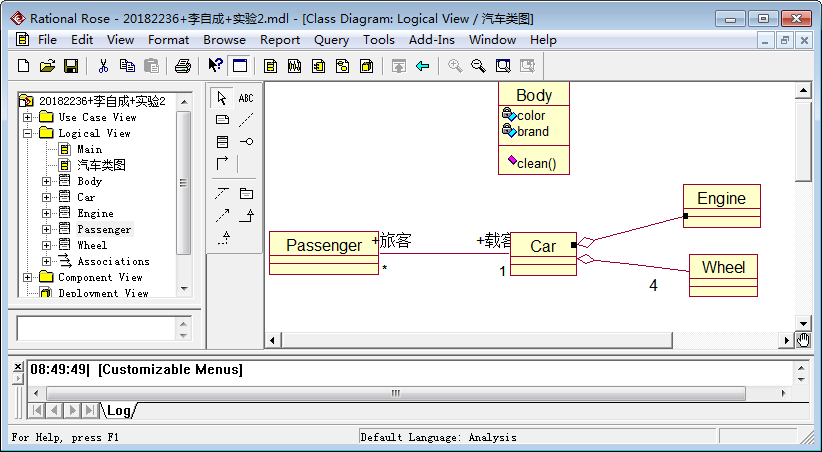Click the clean() operation in Body class
822x452 pixels.
click(x=536, y=163)
